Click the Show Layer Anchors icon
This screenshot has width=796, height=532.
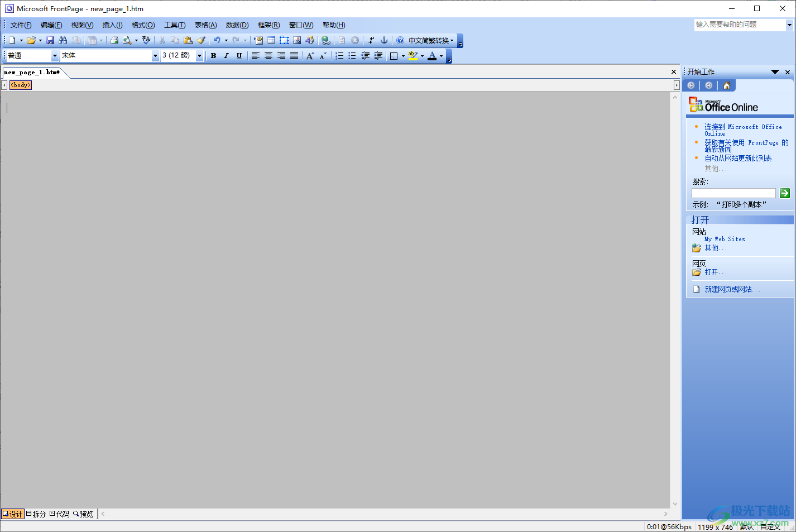click(384, 40)
